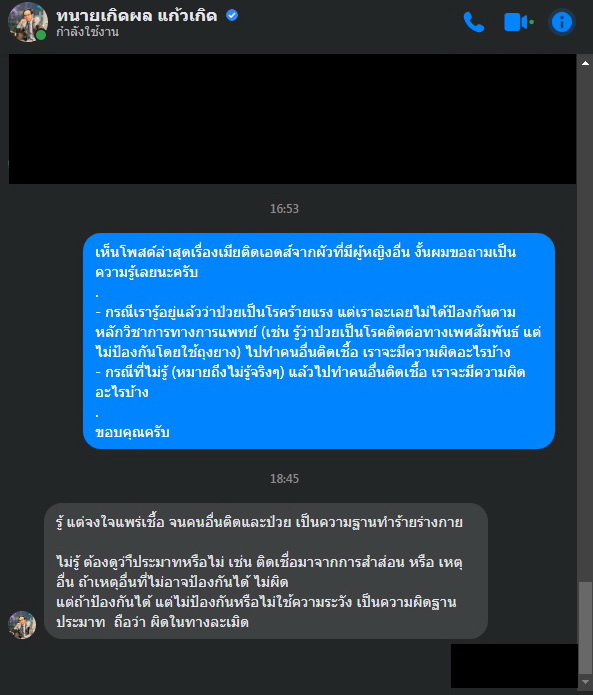Open the profile picture in the chat header

coord(27,22)
